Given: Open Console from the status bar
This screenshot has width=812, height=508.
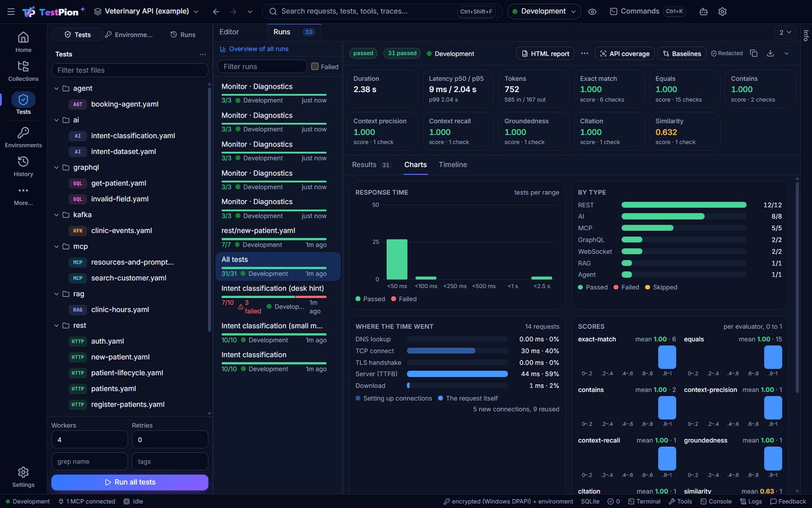Looking at the screenshot, I should [716, 501].
